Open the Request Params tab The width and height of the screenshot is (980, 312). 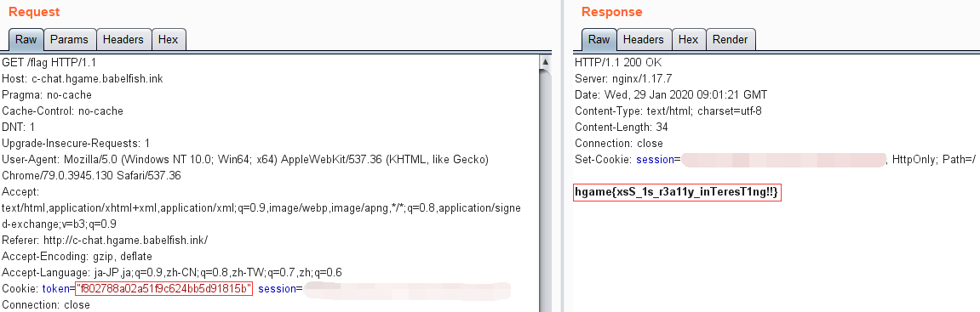pos(69,39)
